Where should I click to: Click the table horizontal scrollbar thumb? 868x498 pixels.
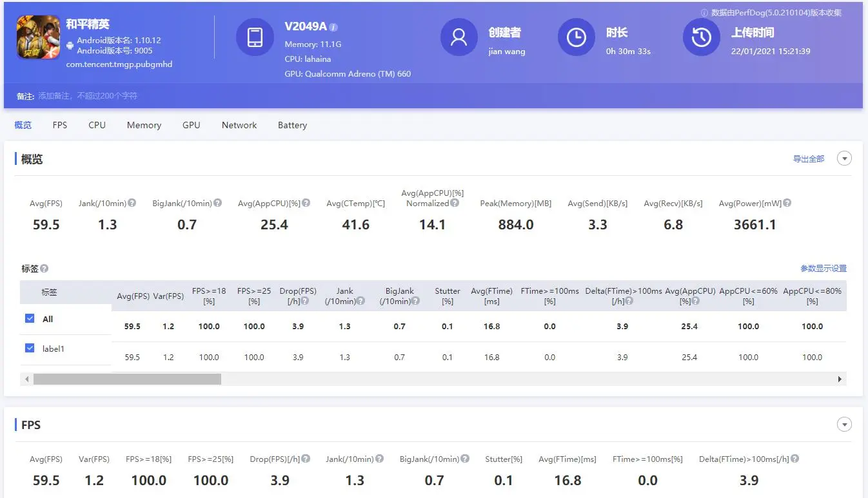click(x=127, y=379)
